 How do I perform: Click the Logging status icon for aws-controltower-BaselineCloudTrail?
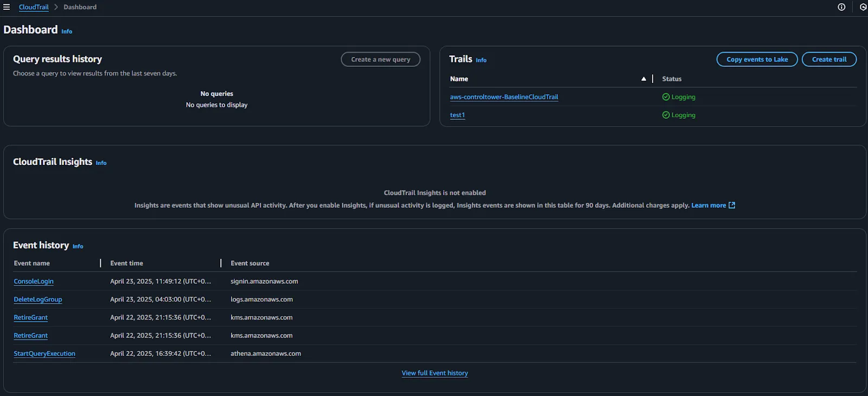[x=666, y=97]
